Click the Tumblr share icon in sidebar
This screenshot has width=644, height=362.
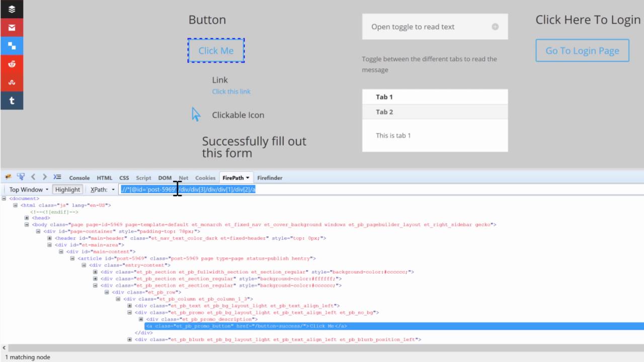click(12, 101)
